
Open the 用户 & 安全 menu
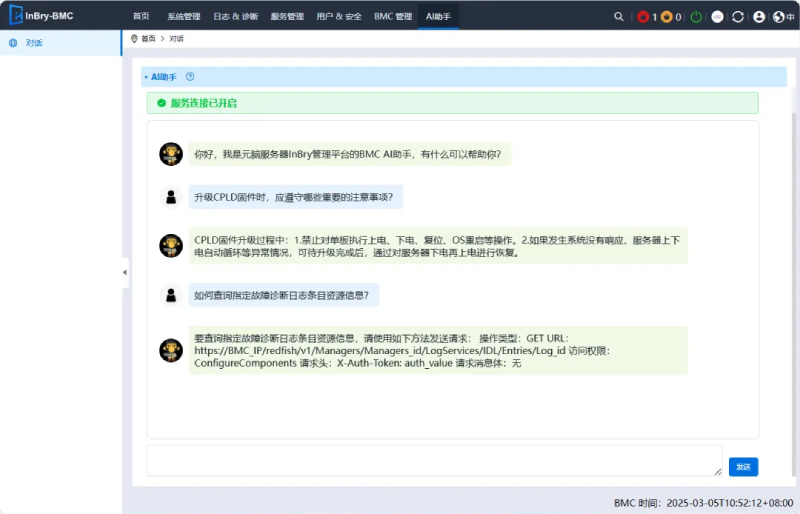pyautogui.click(x=339, y=17)
